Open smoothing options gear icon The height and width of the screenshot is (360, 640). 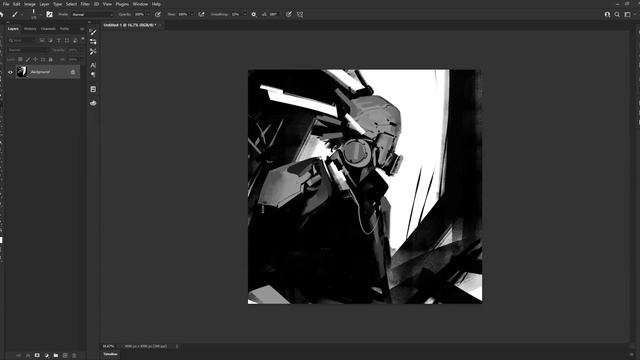(x=253, y=14)
